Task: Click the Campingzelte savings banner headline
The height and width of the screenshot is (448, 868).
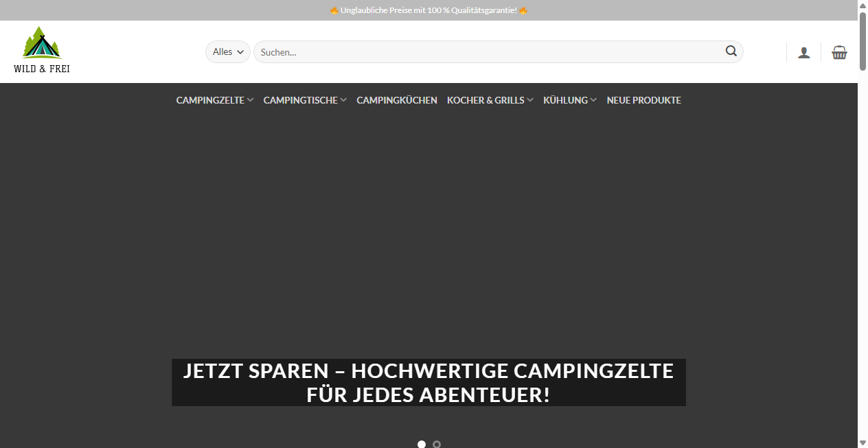Action: (428, 382)
